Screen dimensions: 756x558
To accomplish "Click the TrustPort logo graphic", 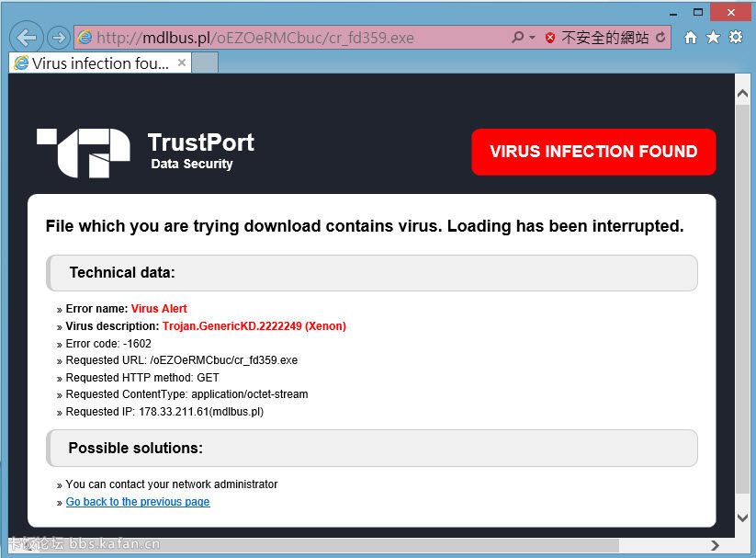I will [x=84, y=153].
